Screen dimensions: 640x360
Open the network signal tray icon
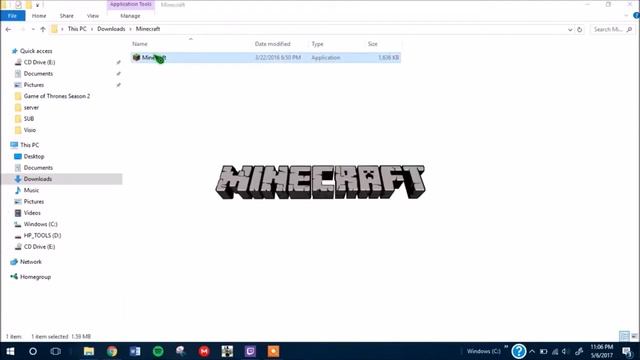pos(555,351)
